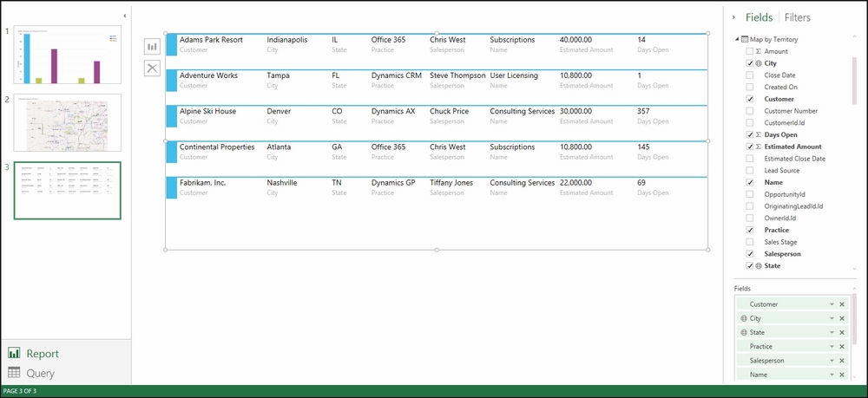Click the Dynamics CRM practice cell
This screenshot has width=868, height=398.
pyautogui.click(x=397, y=75)
